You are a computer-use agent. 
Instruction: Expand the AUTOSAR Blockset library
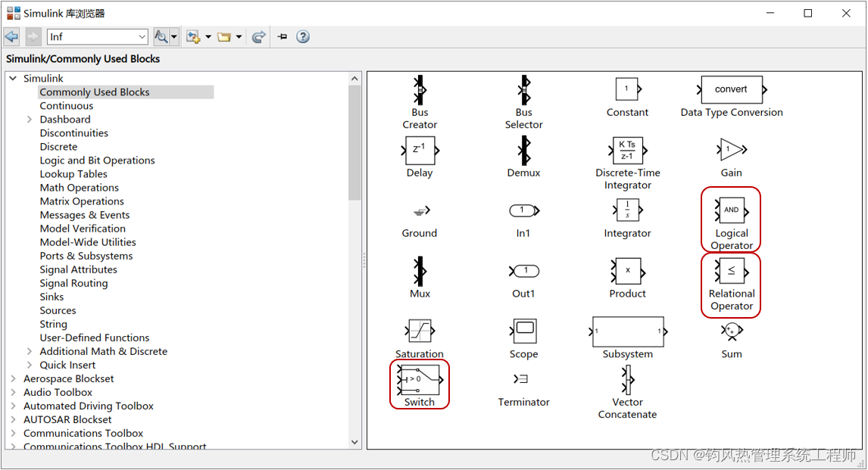13,420
